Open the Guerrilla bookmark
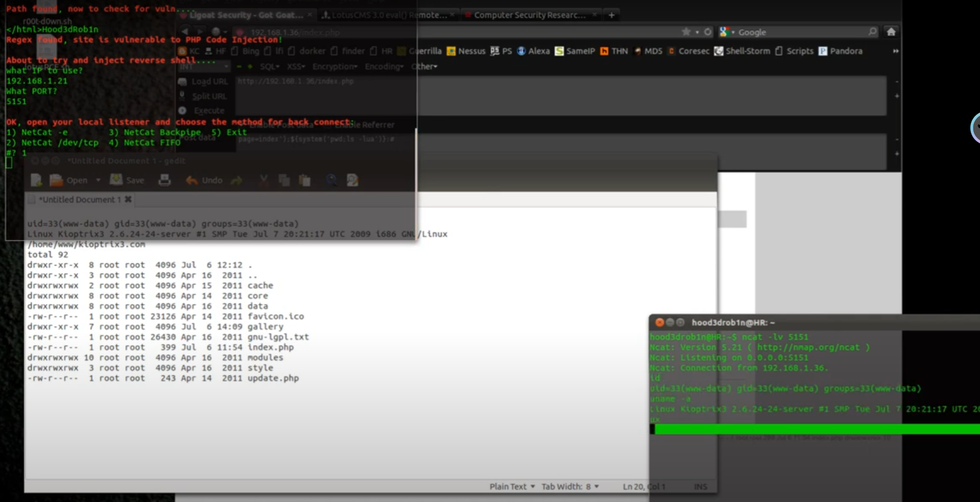Image resolution: width=980 pixels, height=502 pixels. (420, 51)
